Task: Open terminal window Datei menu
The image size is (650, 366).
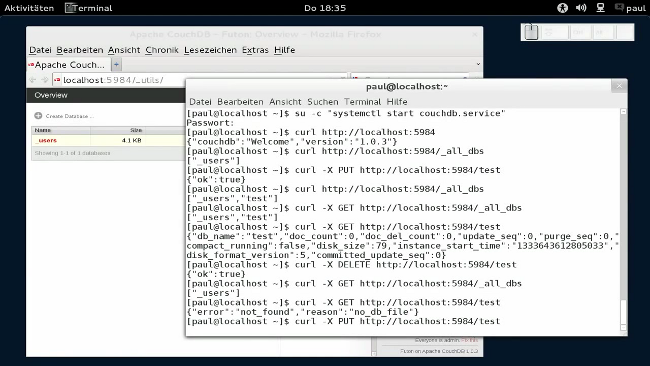Action: pos(200,102)
